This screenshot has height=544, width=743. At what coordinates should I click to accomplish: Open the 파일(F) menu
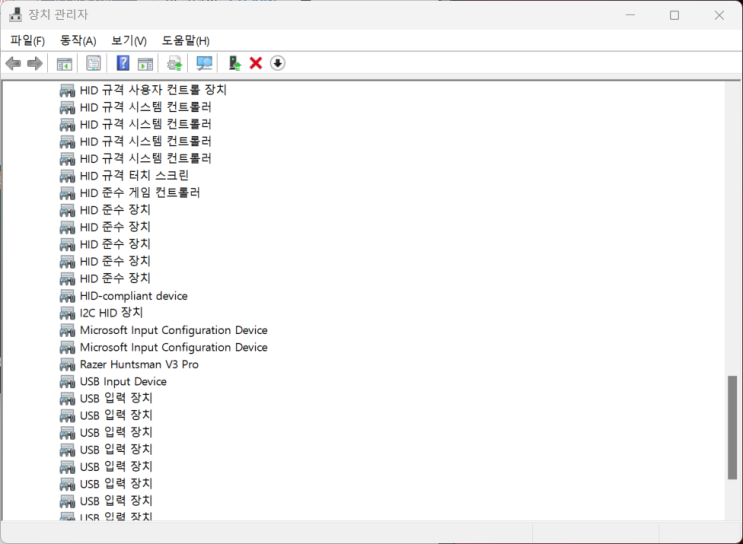tap(27, 41)
